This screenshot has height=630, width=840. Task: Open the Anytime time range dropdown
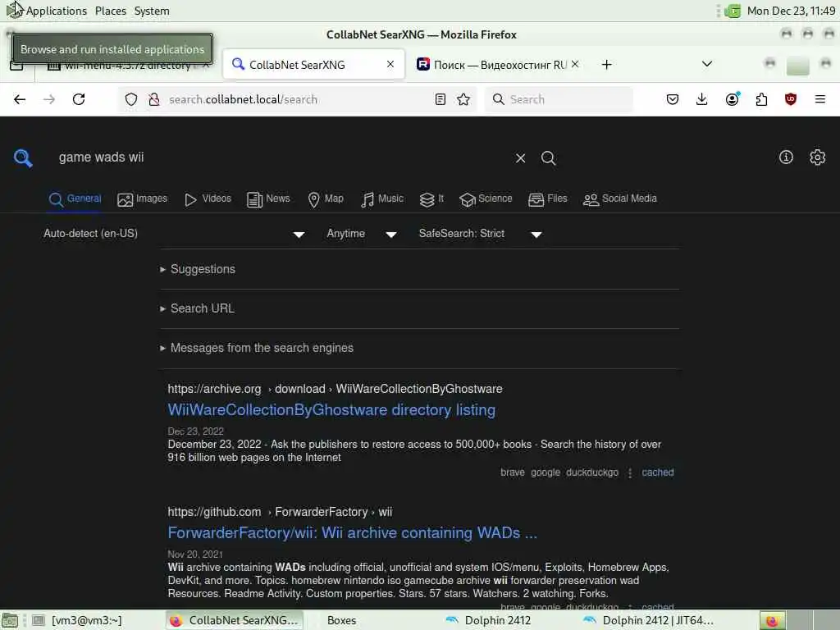coord(362,234)
